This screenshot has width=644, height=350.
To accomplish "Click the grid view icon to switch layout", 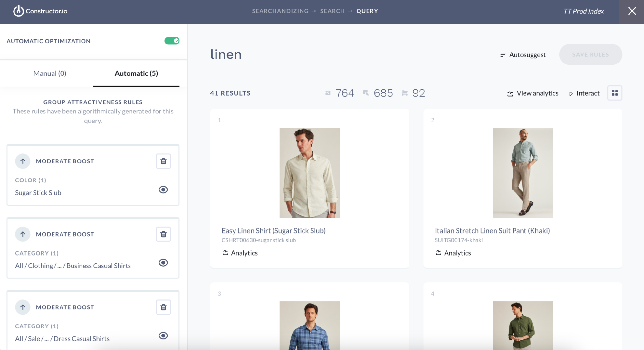I will point(615,93).
